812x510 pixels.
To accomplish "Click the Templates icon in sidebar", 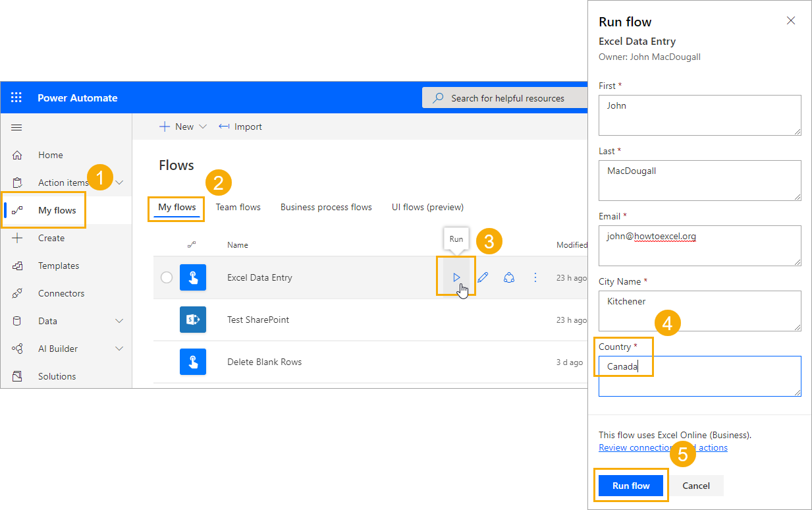I will click(x=17, y=266).
